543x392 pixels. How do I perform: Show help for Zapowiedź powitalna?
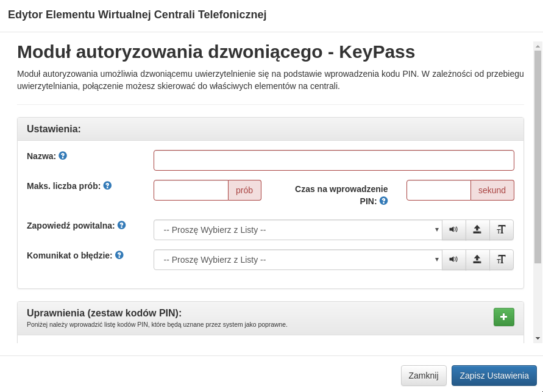click(121, 226)
